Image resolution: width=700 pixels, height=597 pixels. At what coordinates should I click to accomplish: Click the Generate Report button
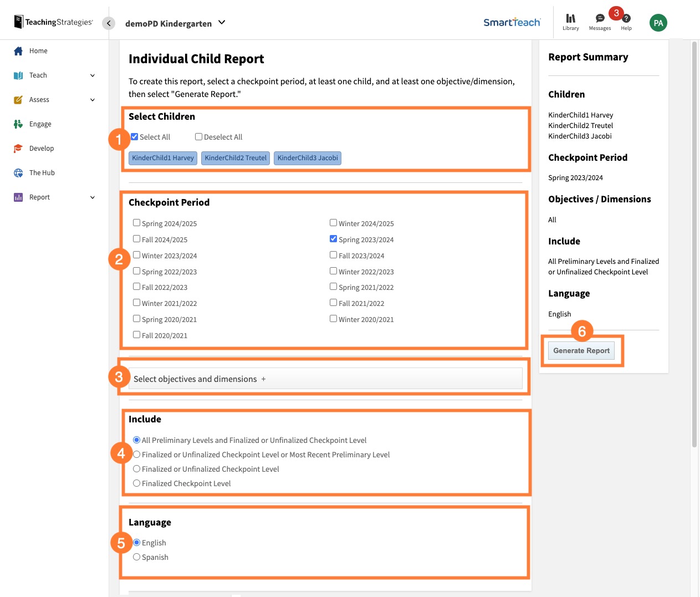[581, 350]
